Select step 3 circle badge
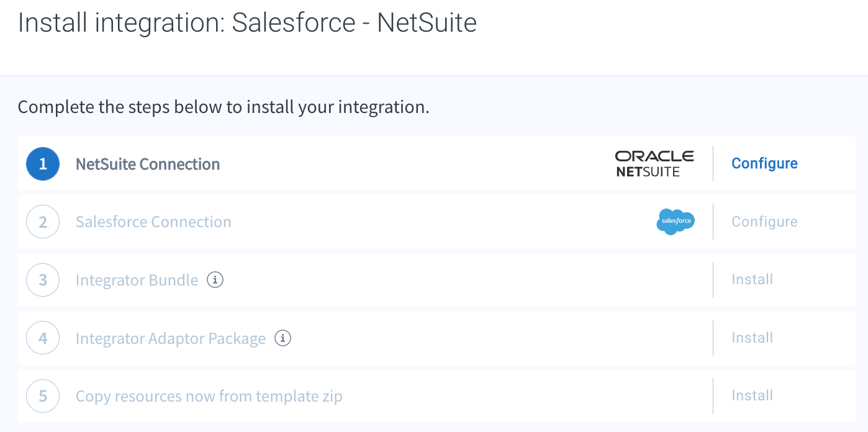 [x=43, y=280]
